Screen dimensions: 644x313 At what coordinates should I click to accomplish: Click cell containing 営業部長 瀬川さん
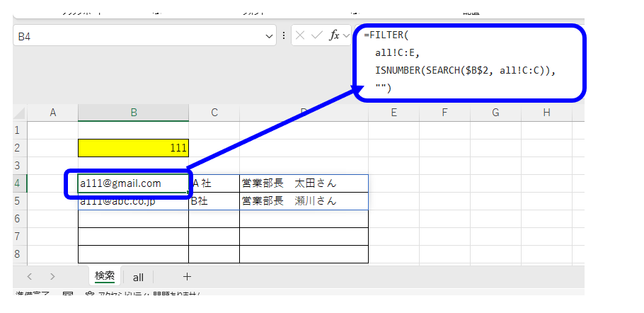pyautogui.click(x=303, y=201)
